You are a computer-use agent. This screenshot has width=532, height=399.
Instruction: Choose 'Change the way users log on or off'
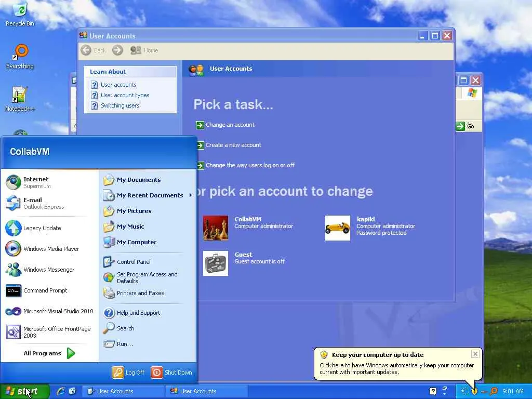(250, 165)
